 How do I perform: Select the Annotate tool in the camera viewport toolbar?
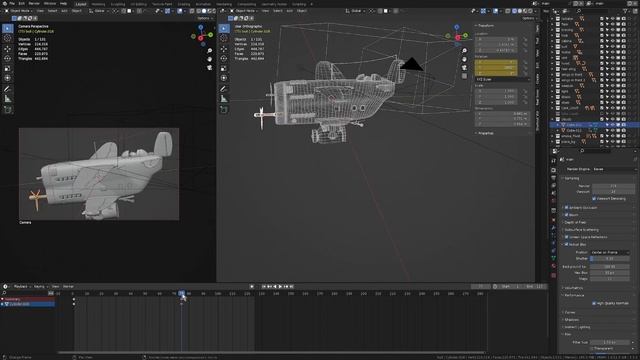8,89
